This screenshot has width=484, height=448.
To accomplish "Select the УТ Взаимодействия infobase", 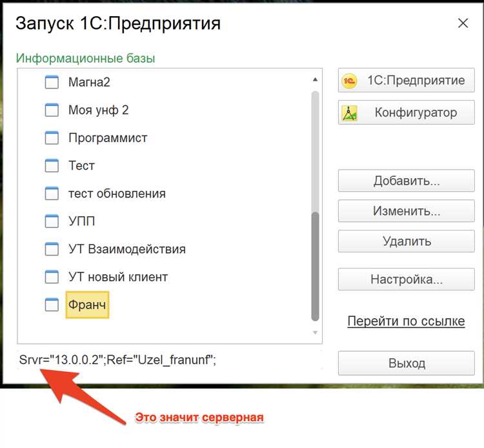I will pos(127,249).
